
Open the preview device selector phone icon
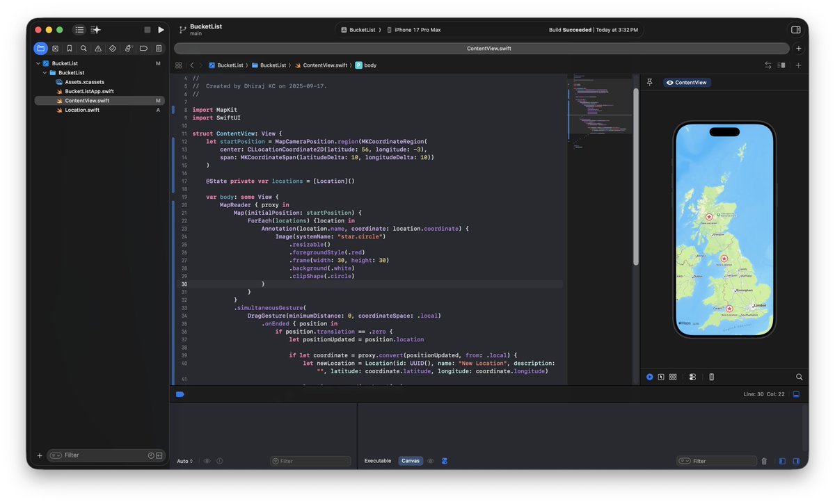click(x=711, y=377)
